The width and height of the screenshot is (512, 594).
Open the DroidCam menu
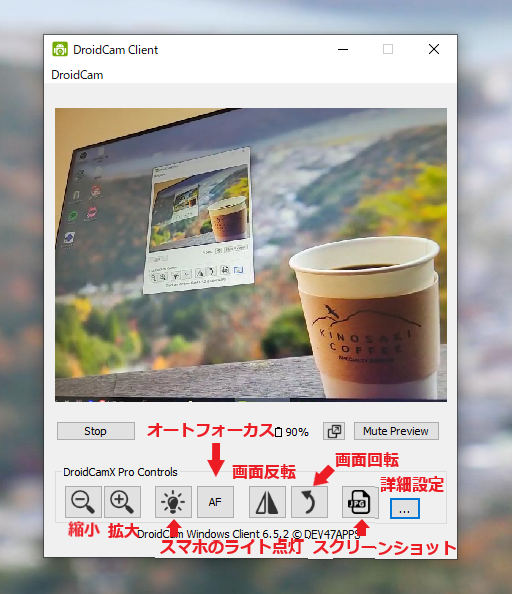[77, 75]
